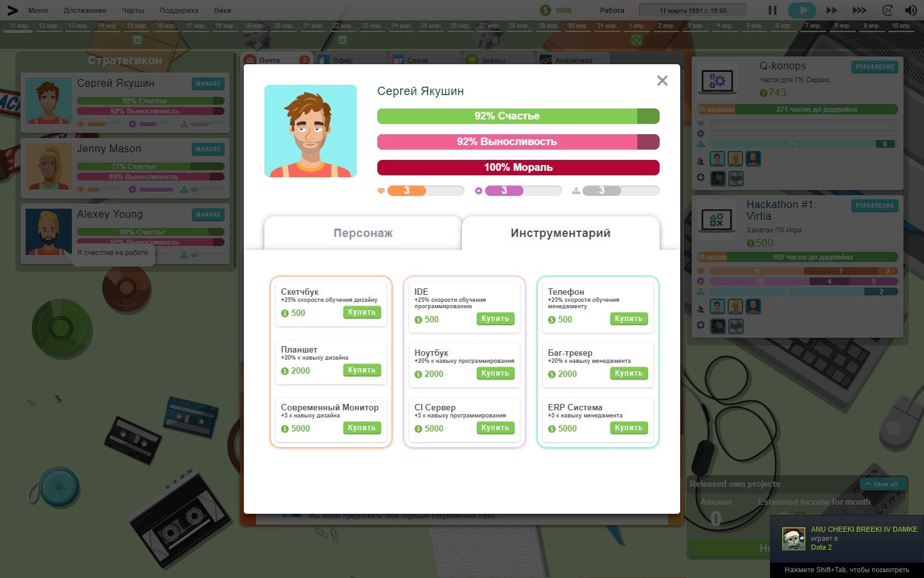
Task: Set game speed to triple fast-forward
Action: point(859,10)
